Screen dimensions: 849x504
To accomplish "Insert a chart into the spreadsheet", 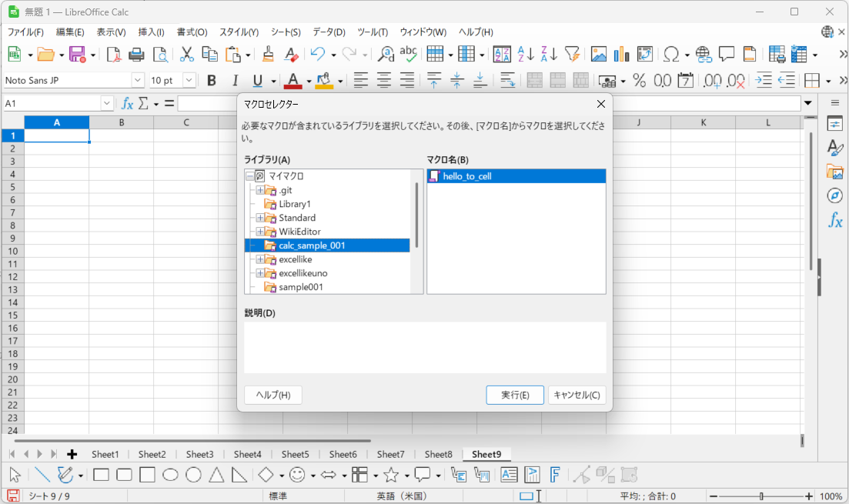I will 621,54.
